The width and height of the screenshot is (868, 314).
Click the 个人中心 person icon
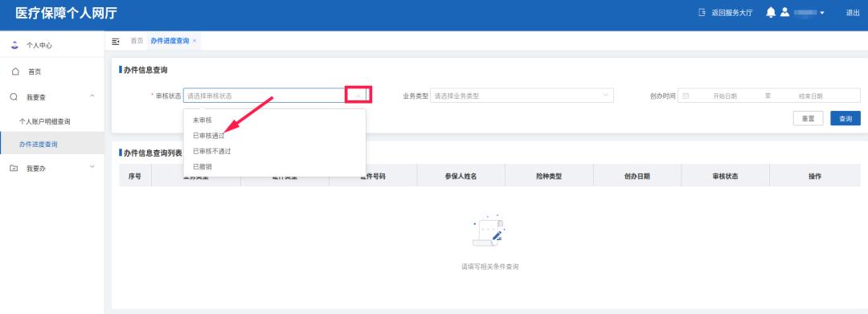coord(15,45)
